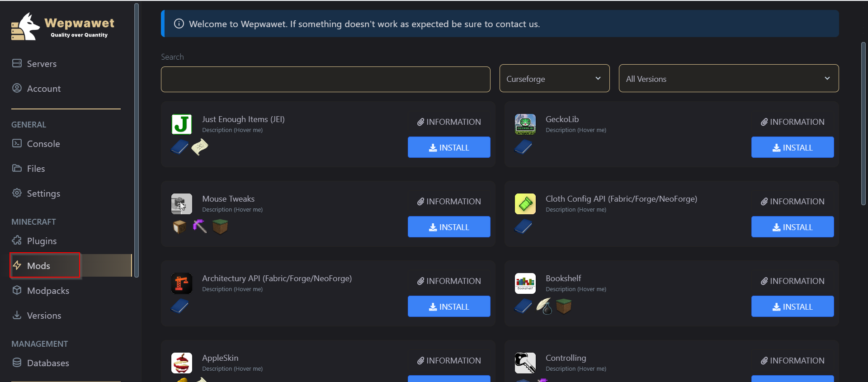Open Information for Mouse Tweaks
The image size is (868, 382).
click(x=449, y=202)
